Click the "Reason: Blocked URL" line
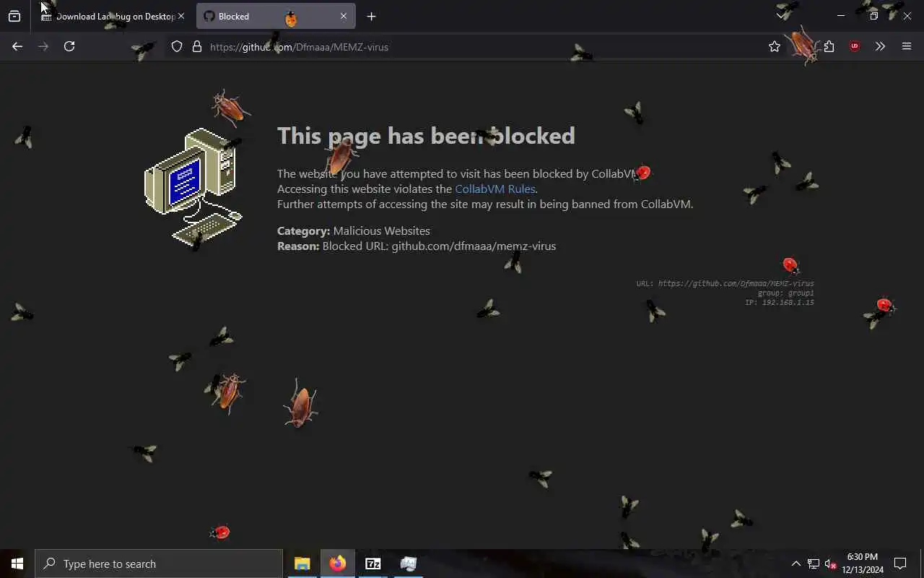924x578 pixels. [x=417, y=246]
